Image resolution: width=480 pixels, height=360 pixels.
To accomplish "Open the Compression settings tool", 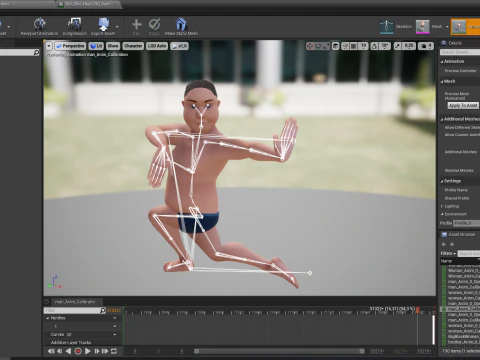I will point(74,27).
